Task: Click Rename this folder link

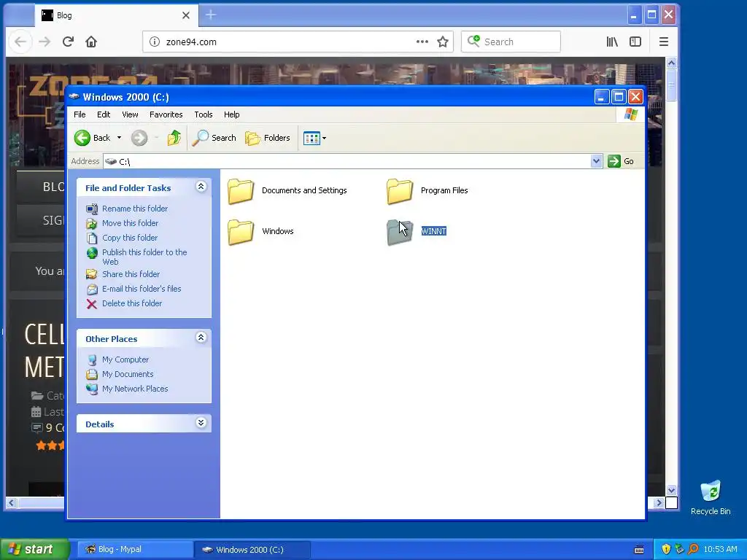Action: click(x=135, y=209)
